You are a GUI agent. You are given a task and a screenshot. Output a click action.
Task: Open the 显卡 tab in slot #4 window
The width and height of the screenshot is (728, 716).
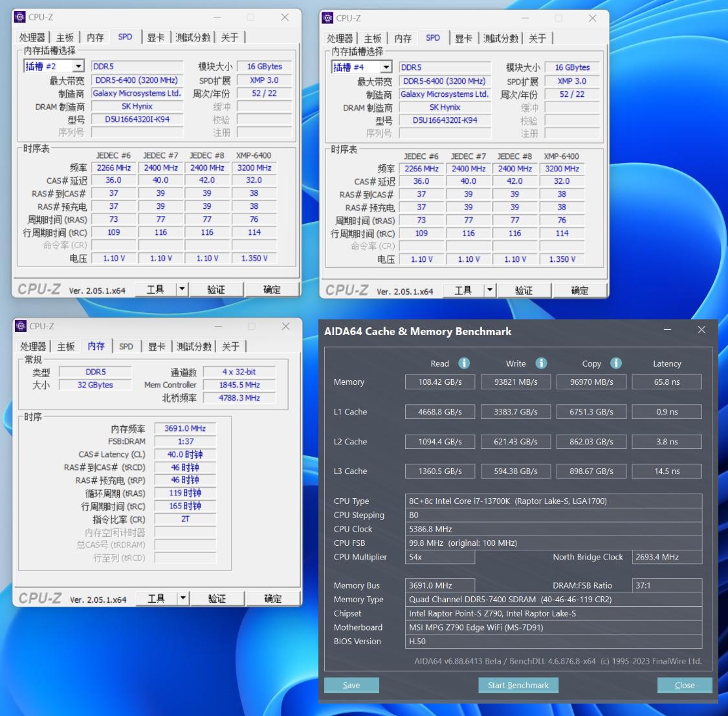tap(463, 39)
